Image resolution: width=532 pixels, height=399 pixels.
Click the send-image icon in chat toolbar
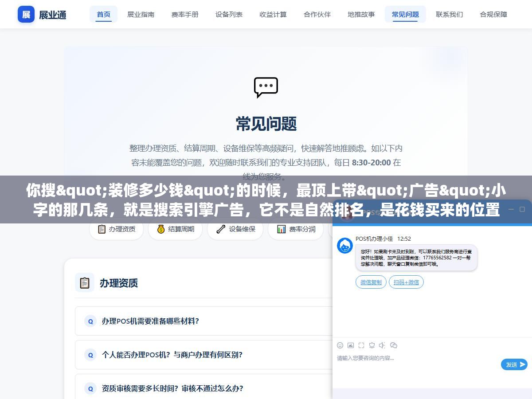click(351, 345)
